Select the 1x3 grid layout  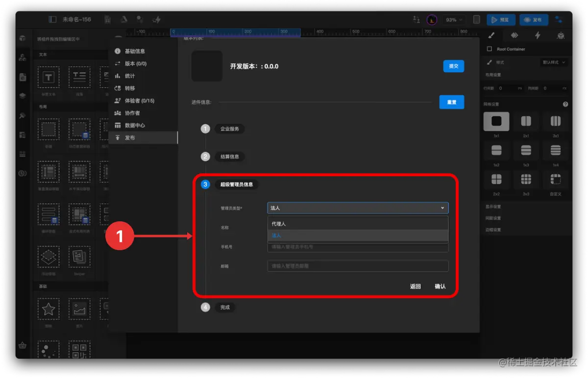[x=526, y=150]
